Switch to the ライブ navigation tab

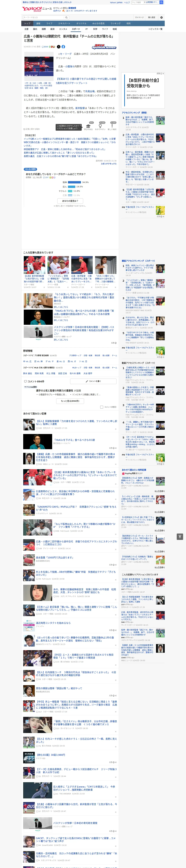point(49,24)
